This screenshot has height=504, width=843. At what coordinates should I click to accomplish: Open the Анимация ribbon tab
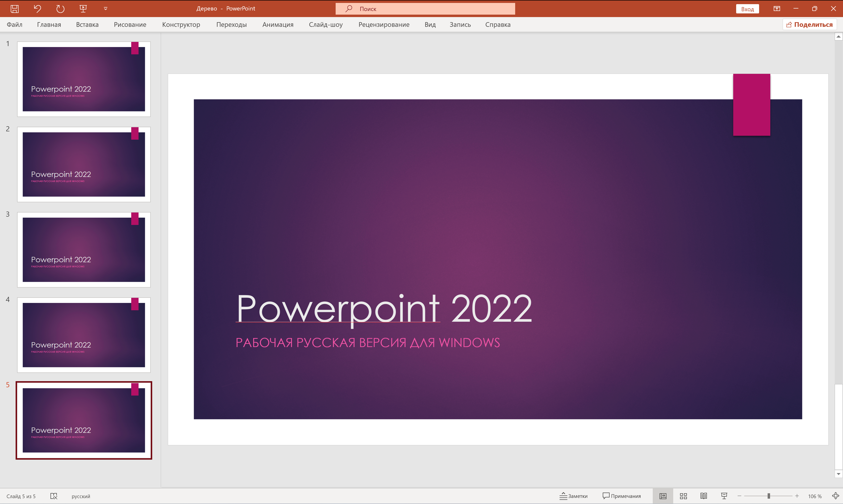point(278,24)
